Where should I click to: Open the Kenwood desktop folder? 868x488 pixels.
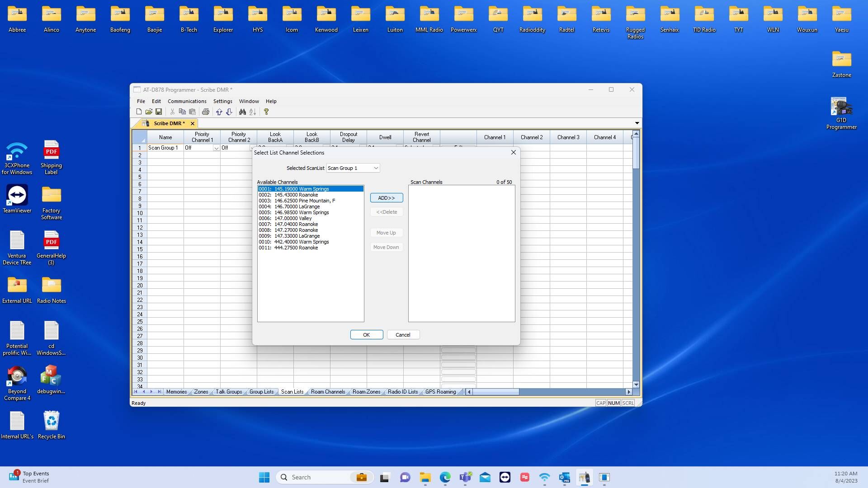[x=326, y=19]
